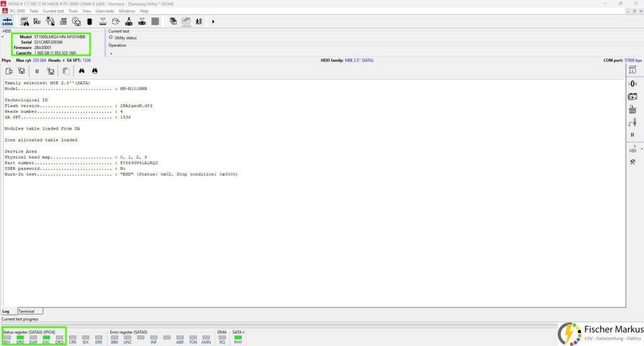Click the SATA-I PHY indicator

pos(238,340)
